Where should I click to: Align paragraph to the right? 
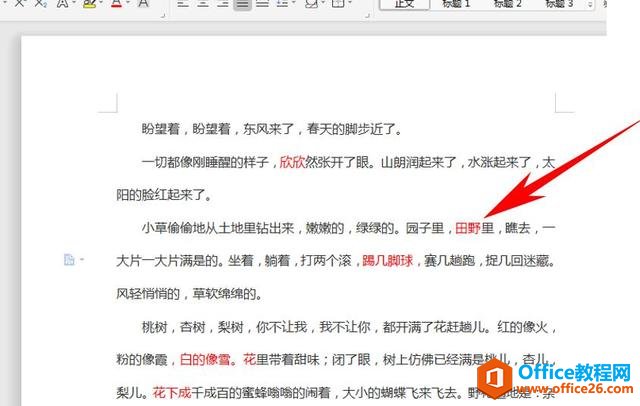click(222, 3)
